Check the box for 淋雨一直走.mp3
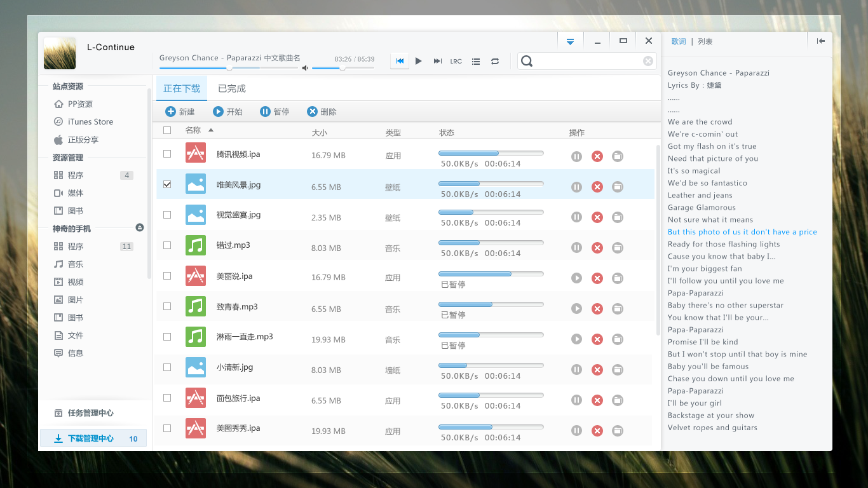The image size is (868, 488). coord(167,337)
